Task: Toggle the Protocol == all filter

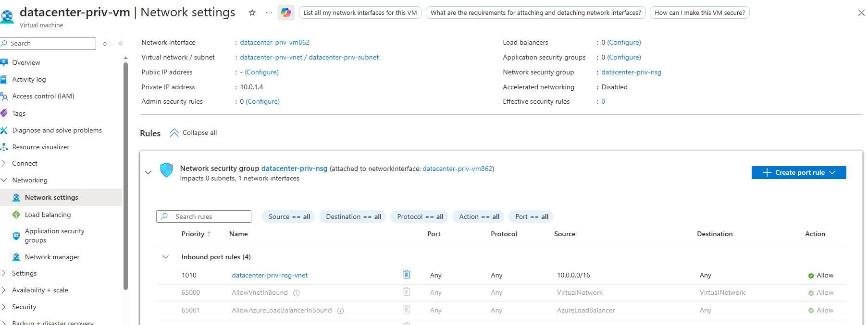Action: (420, 217)
